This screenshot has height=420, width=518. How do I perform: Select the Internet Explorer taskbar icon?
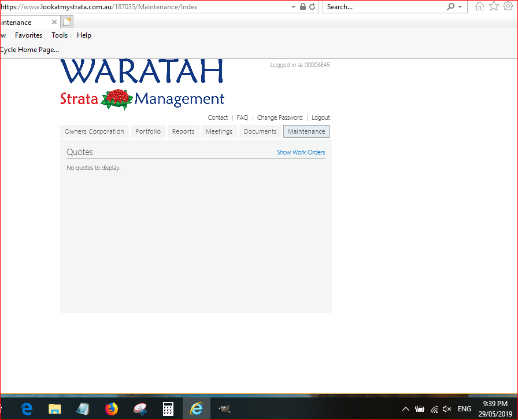pos(197,409)
